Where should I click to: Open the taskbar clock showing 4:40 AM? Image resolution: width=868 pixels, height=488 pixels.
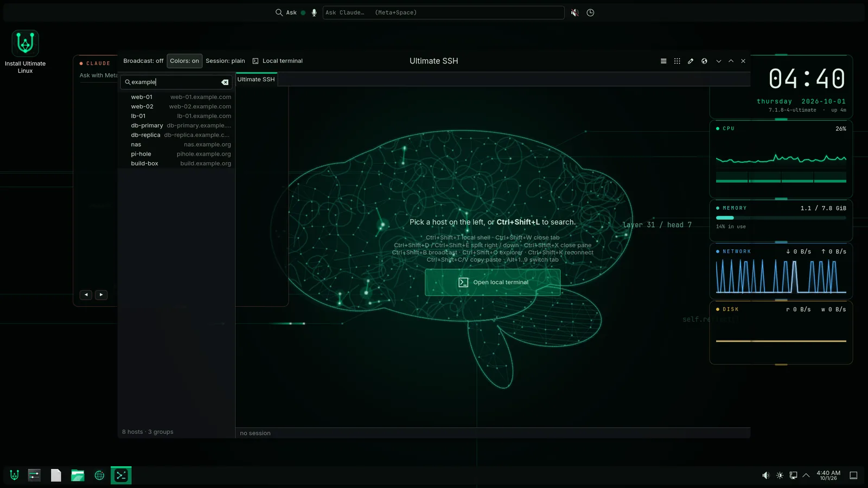coord(828,476)
